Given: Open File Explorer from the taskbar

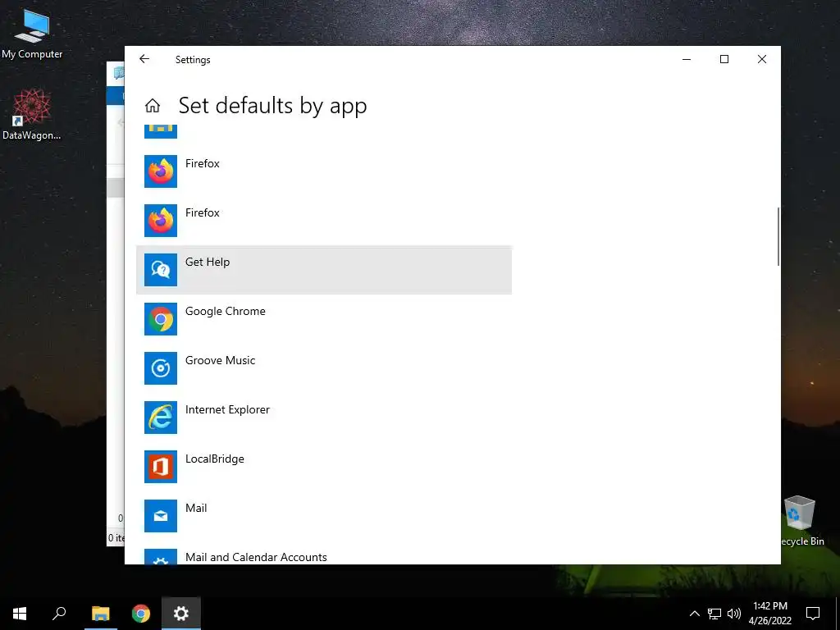Looking at the screenshot, I should point(101,614).
